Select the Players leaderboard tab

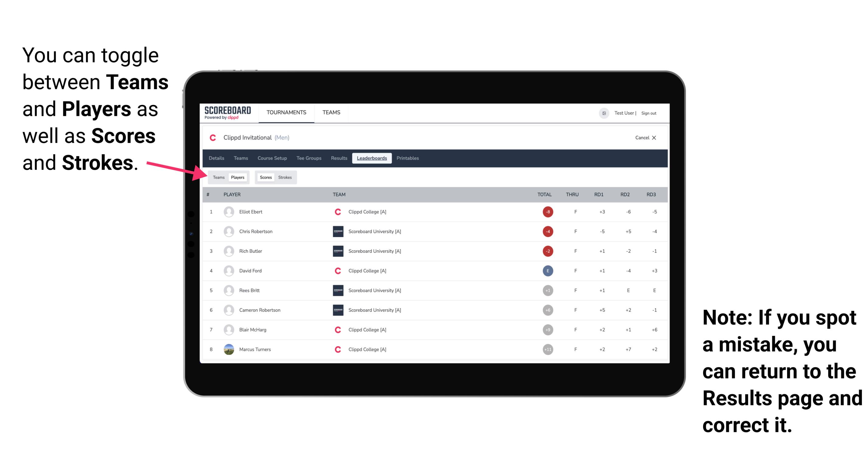(x=237, y=177)
